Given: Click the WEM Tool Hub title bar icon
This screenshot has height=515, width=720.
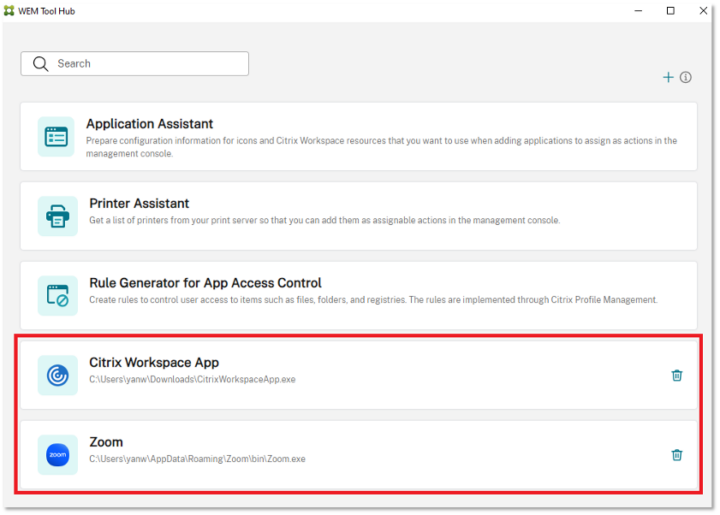Looking at the screenshot, I should pyautogui.click(x=10, y=11).
